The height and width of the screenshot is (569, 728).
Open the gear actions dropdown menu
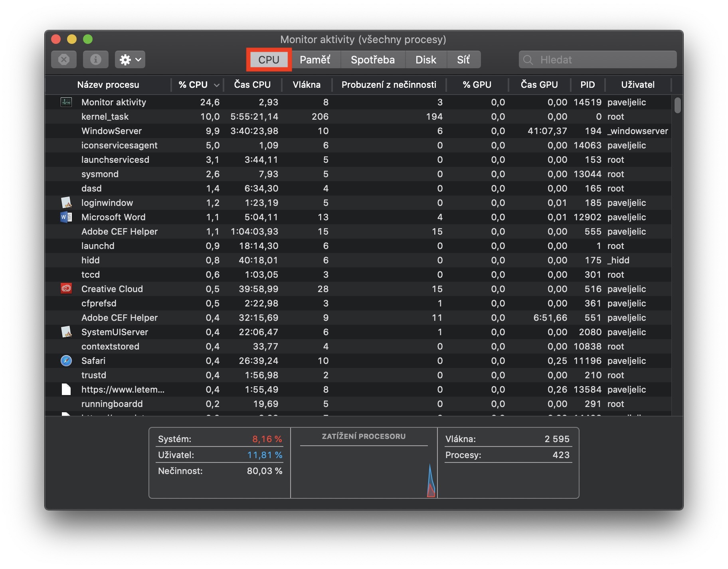click(130, 60)
